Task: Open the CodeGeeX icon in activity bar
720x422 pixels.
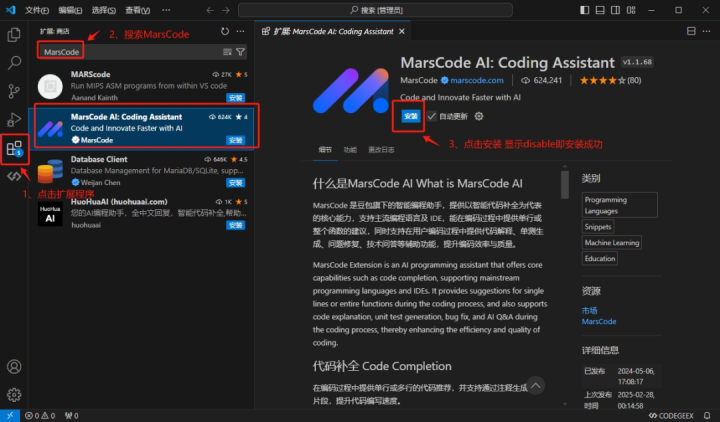Action: click(x=14, y=176)
